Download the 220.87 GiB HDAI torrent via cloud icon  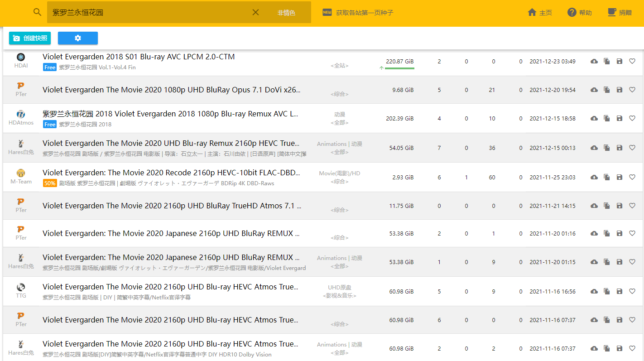594,61
